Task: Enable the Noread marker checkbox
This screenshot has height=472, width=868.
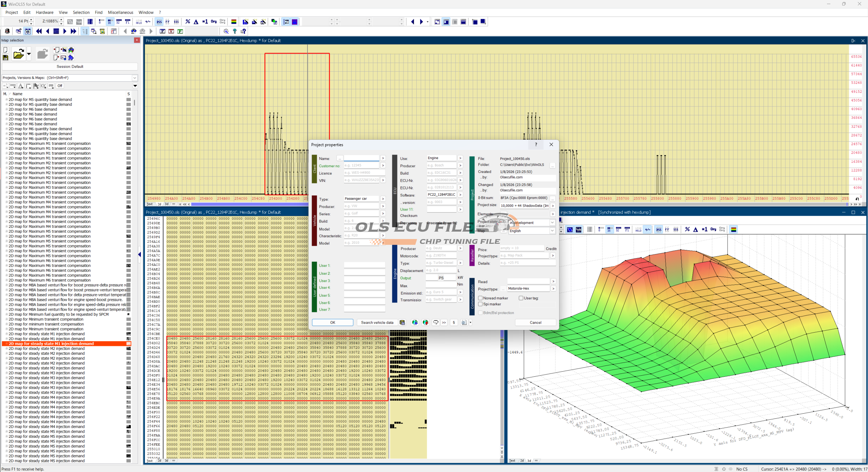Action: point(480,298)
